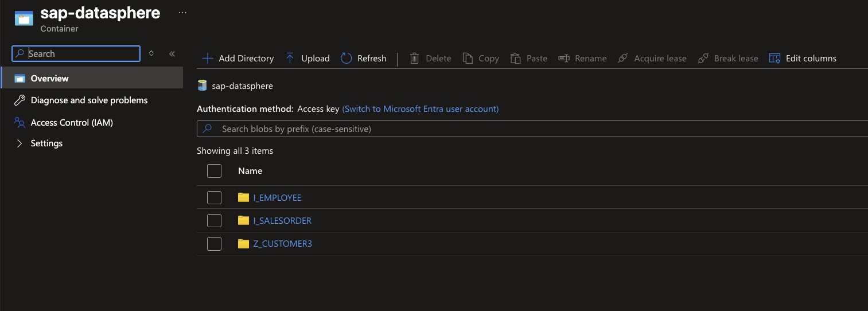
Task: Click the Upload arrow icon
Action: (x=290, y=59)
